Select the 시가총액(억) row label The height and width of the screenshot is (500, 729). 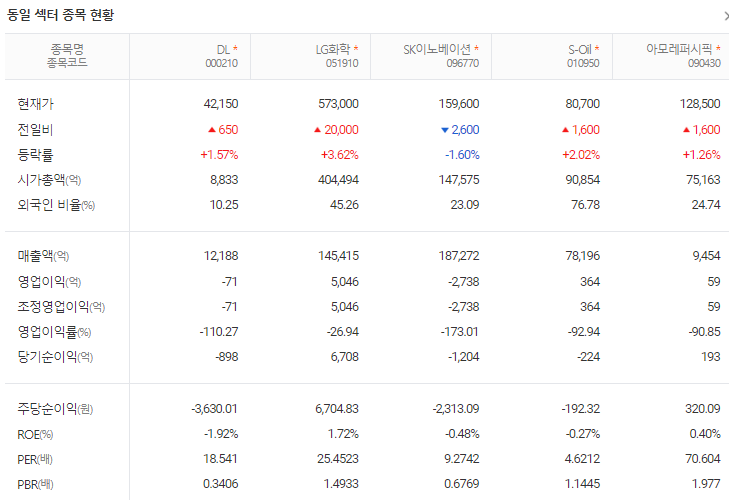click(49, 180)
